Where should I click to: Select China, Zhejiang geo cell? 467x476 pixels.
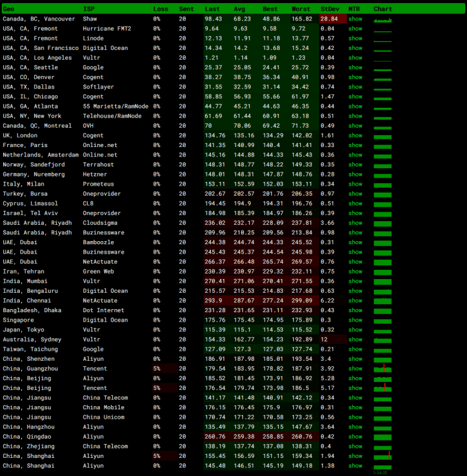point(29,446)
